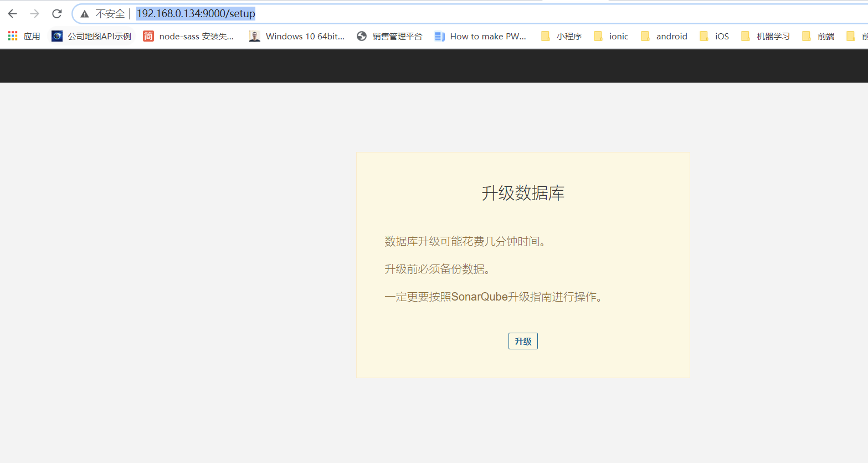868x463 pixels.
Task: Click the 不安全 security label
Action: [110, 14]
